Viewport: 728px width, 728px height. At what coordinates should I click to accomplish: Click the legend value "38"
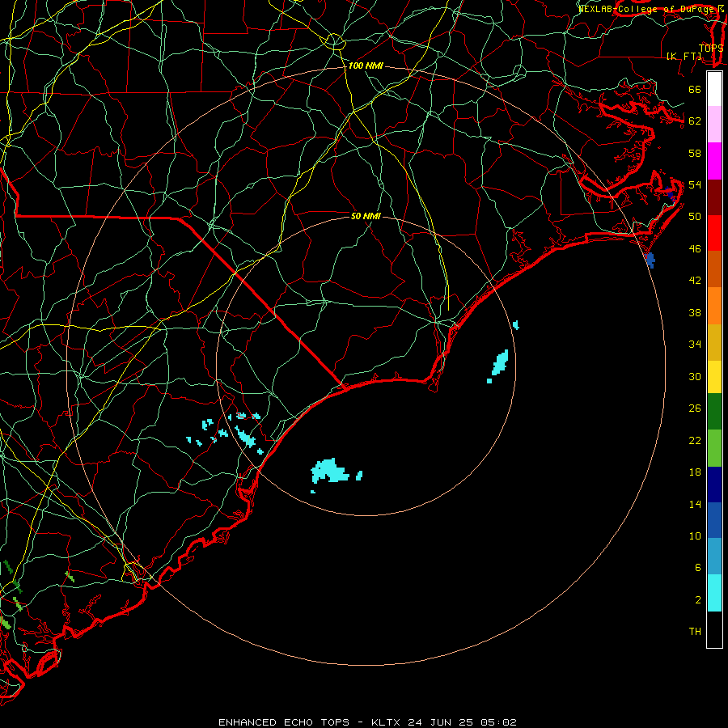point(695,313)
